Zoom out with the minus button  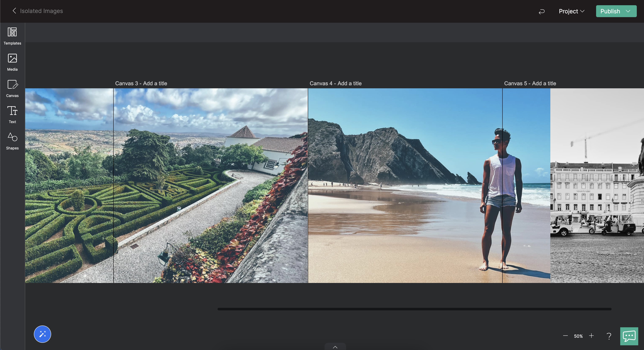pyautogui.click(x=565, y=336)
